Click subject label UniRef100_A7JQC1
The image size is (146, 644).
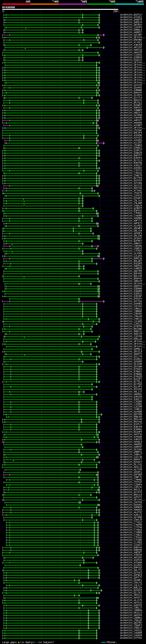[x=131, y=42]
